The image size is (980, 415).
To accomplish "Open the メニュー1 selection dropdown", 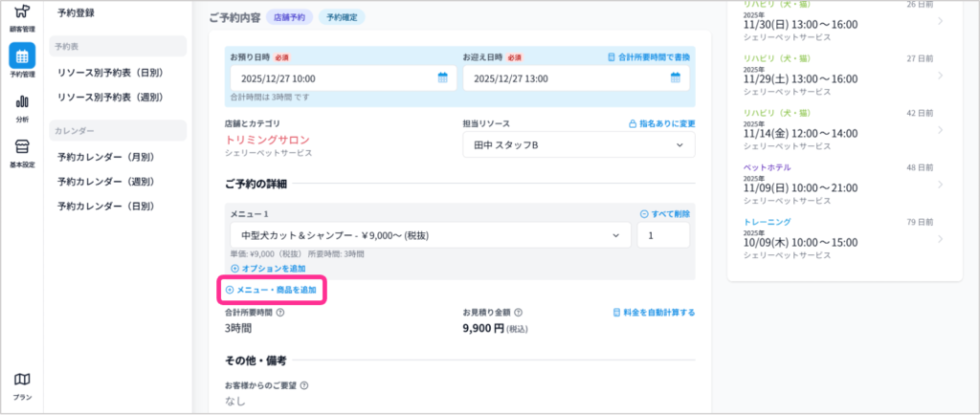I will click(428, 235).
